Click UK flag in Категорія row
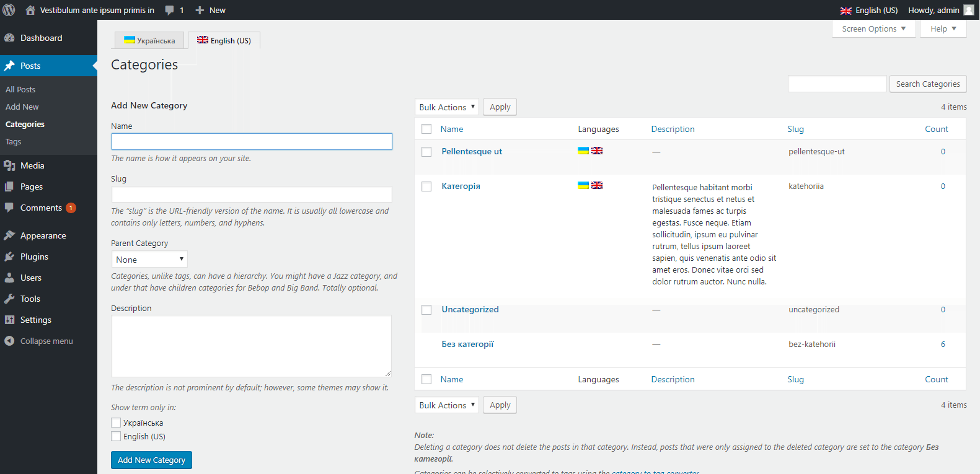 coord(597,185)
